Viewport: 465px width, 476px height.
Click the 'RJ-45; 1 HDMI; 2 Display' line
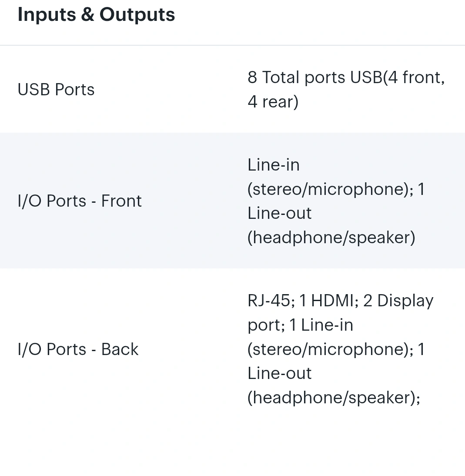click(340, 301)
